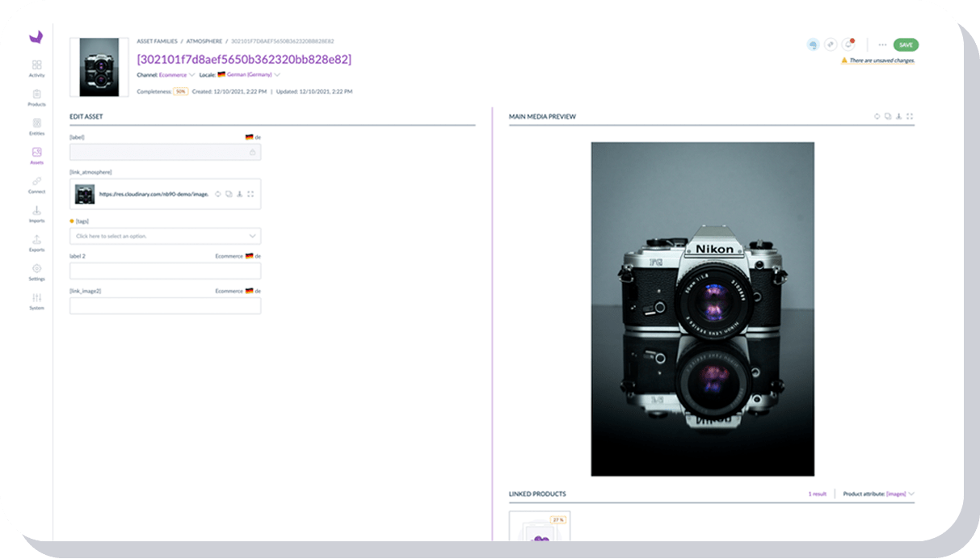Click into the [link_image2] input field
The width and height of the screenshot is (980, 559).
coord(165,305)
